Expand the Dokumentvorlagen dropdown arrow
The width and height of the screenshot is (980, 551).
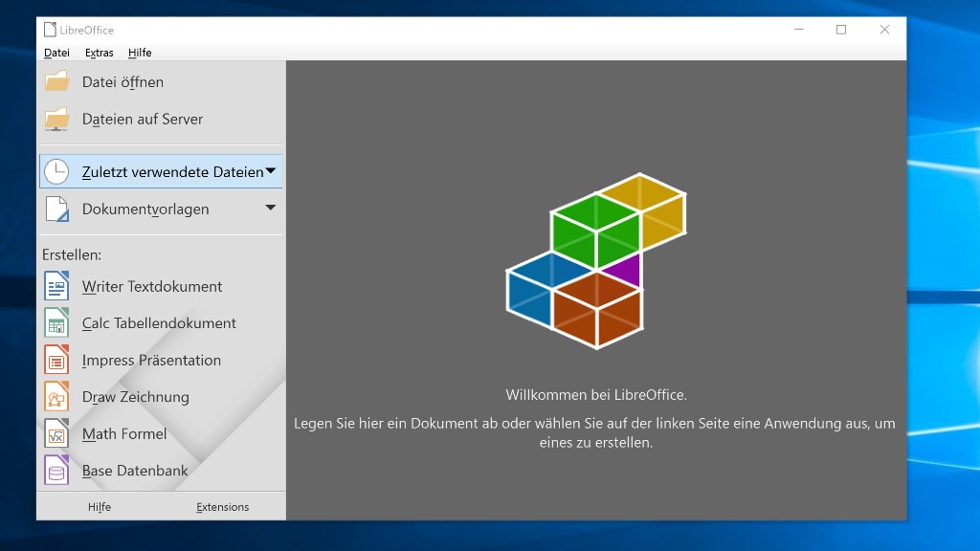pos(271,208)
